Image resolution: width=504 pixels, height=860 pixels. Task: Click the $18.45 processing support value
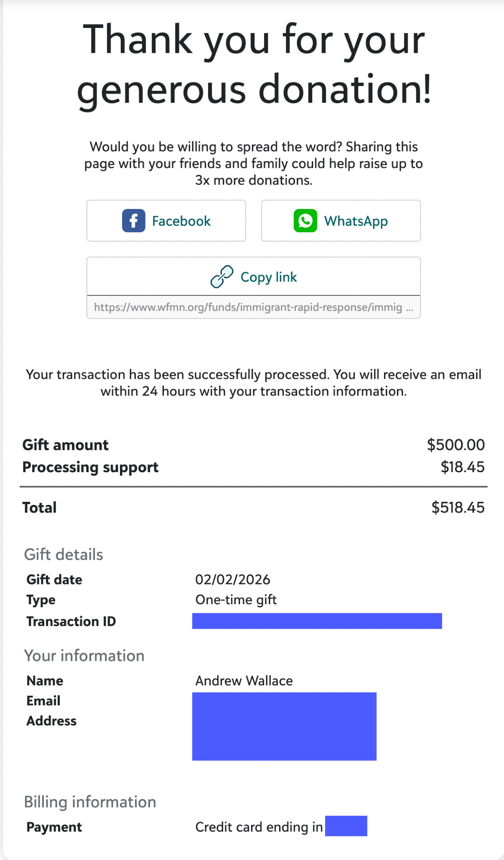(x=462, y=467)
